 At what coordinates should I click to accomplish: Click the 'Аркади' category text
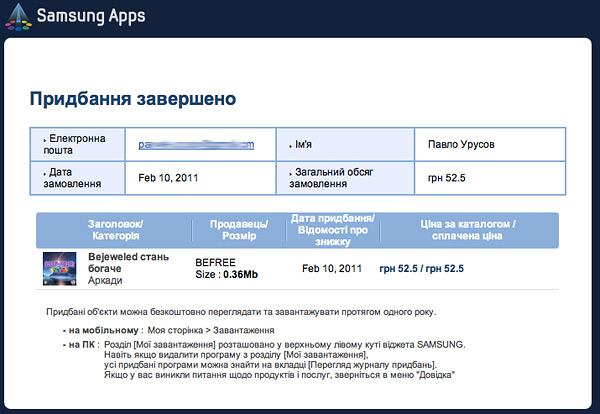coord(105,280)
